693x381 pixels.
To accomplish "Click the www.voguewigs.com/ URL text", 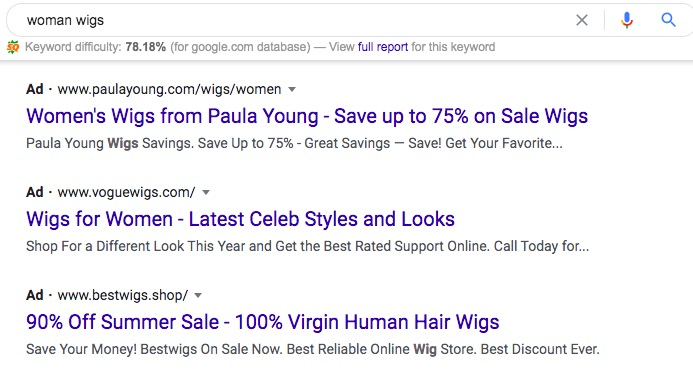I will (x=126, y=193).
